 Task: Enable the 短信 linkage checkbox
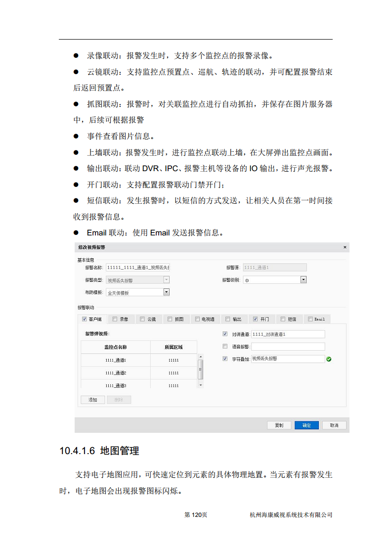(x=283, y=319)
